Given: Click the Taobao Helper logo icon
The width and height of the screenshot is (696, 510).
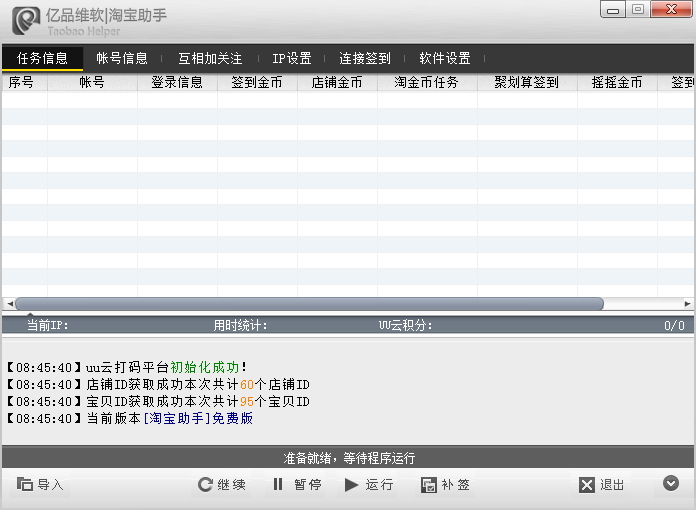Looking at the screenshot, I should click(26, 20).
